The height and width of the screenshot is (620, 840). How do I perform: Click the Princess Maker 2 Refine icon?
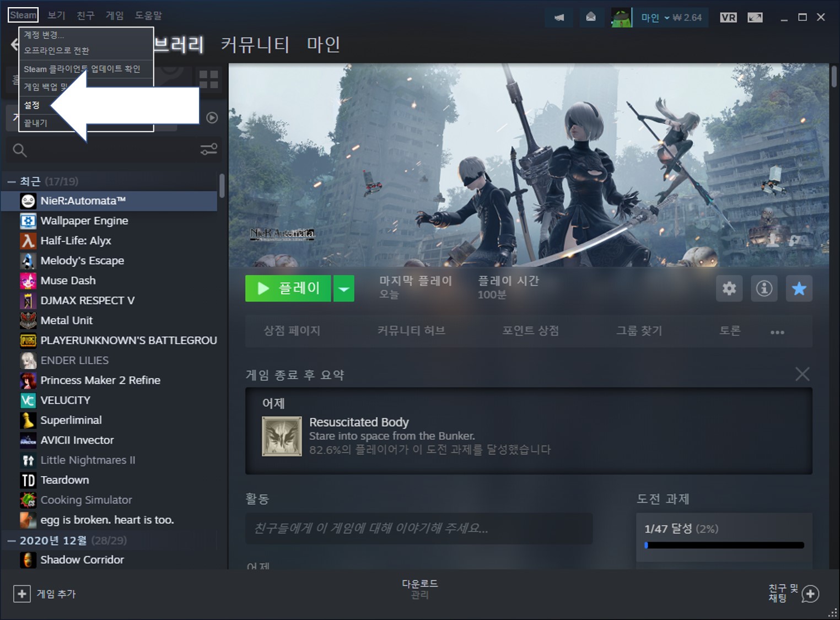[28, 380]
